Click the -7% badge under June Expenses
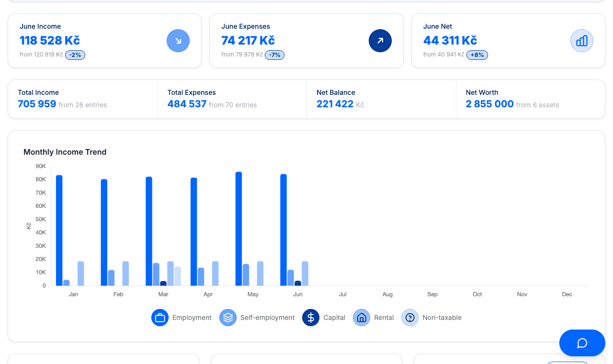 [274, 55]
